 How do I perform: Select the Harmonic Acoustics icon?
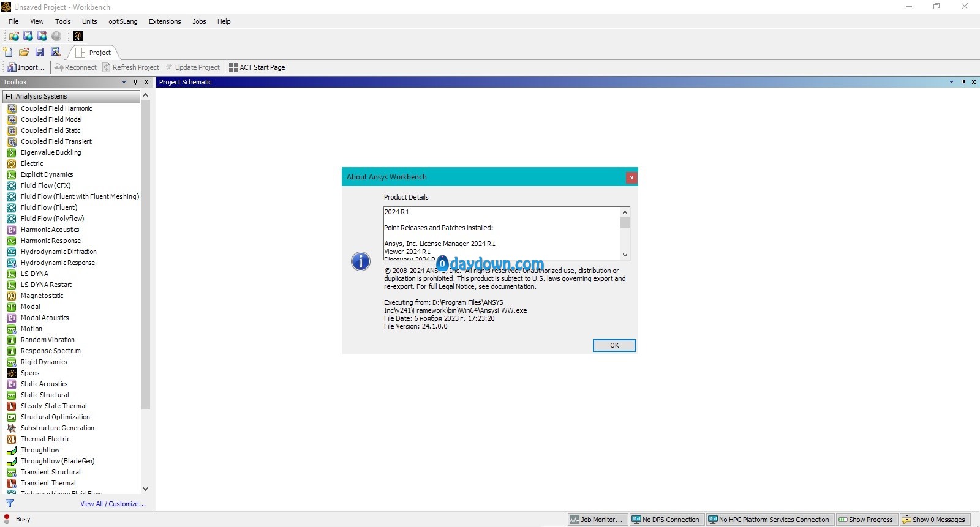tap(11, 230)
